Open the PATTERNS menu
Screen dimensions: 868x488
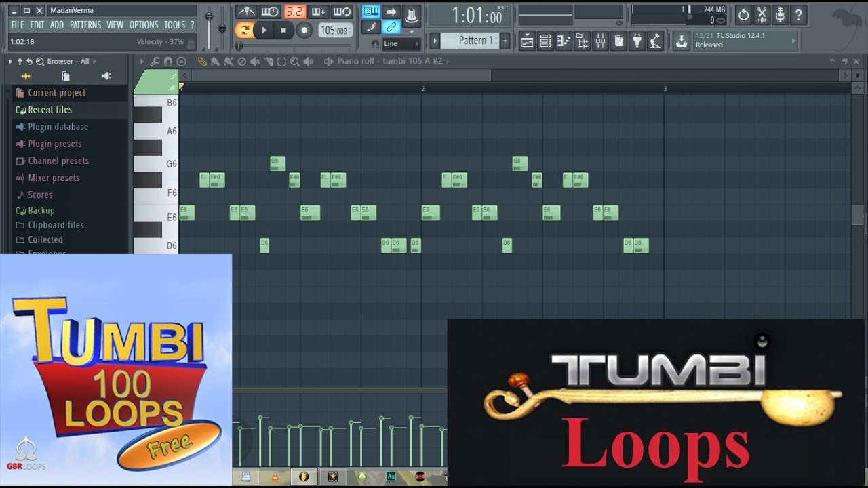tap(85, 25)
